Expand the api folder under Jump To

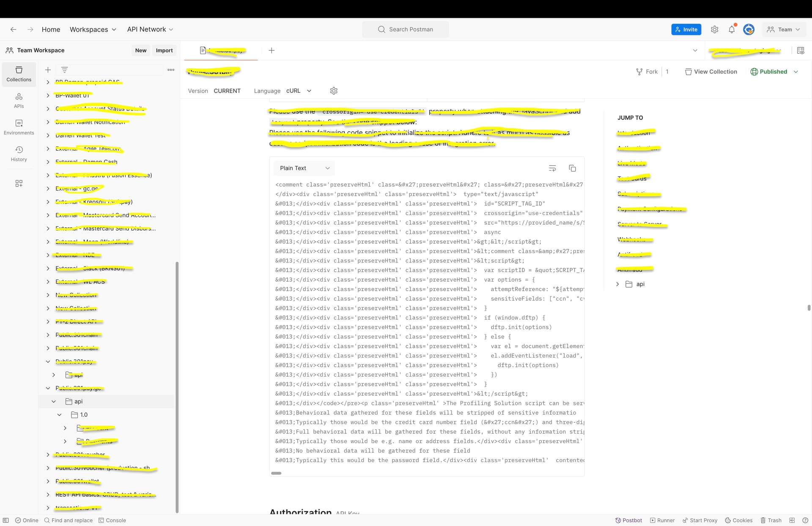[617, 284]
